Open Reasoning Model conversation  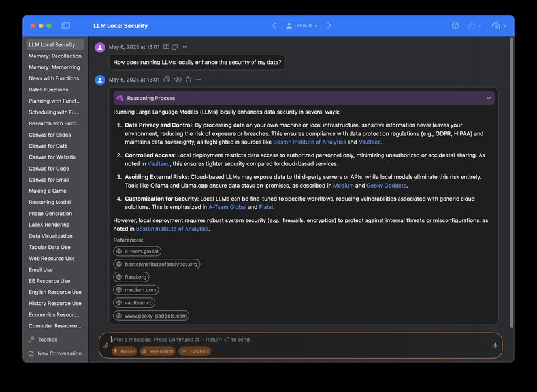tap(55, 203)
